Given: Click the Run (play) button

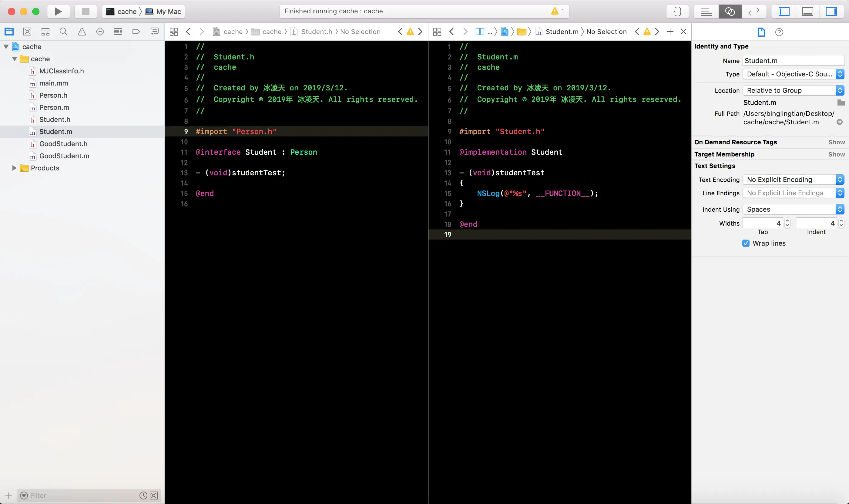Looking at the screenshot, I should 58,12.
